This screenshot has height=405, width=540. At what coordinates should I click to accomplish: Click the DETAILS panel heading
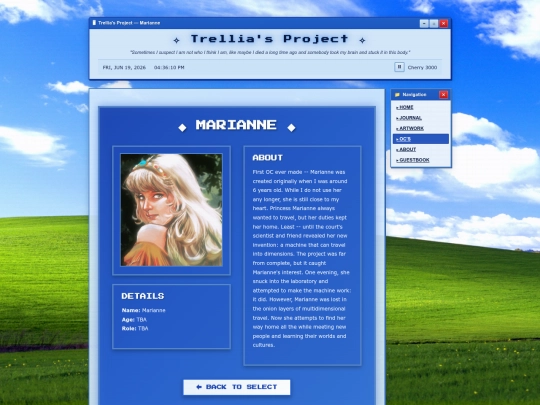(x=143, y=296)
